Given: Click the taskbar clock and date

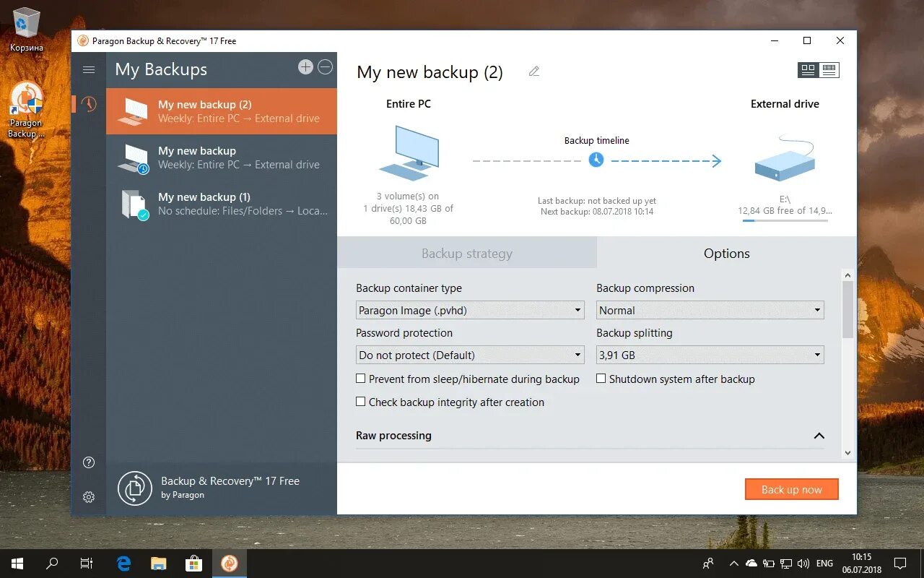Looking at the screenshot, I should (861, 564).
